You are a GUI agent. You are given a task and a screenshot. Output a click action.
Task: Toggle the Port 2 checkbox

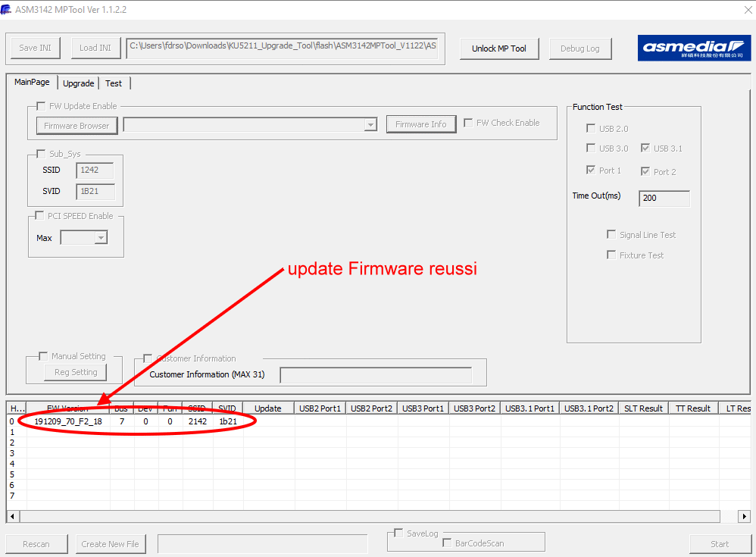[645, 171]
